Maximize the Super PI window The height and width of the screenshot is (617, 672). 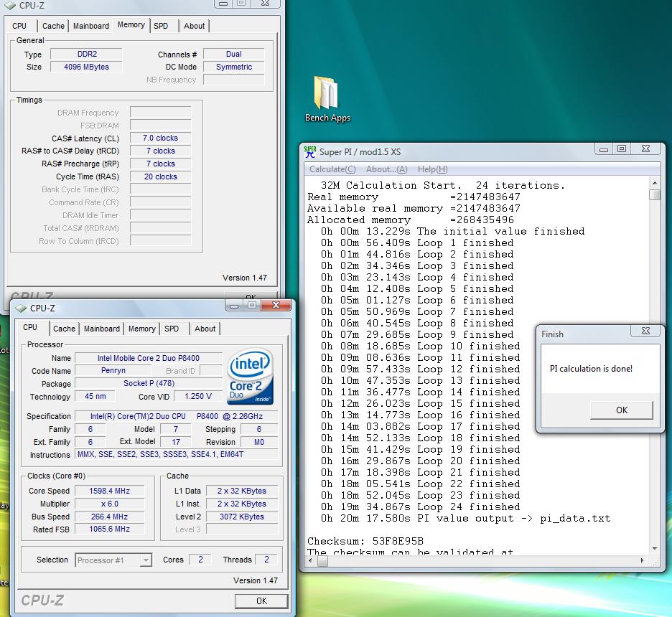click(622, 149)
